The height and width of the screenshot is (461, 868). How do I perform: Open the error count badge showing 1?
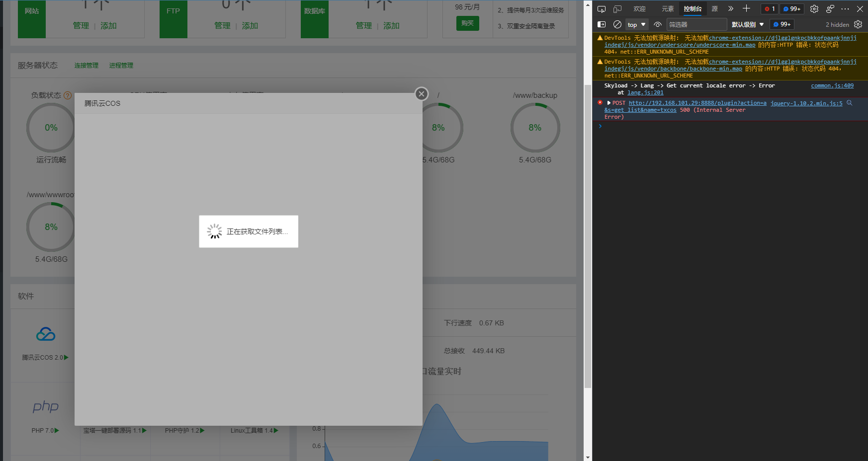point(770,9)
